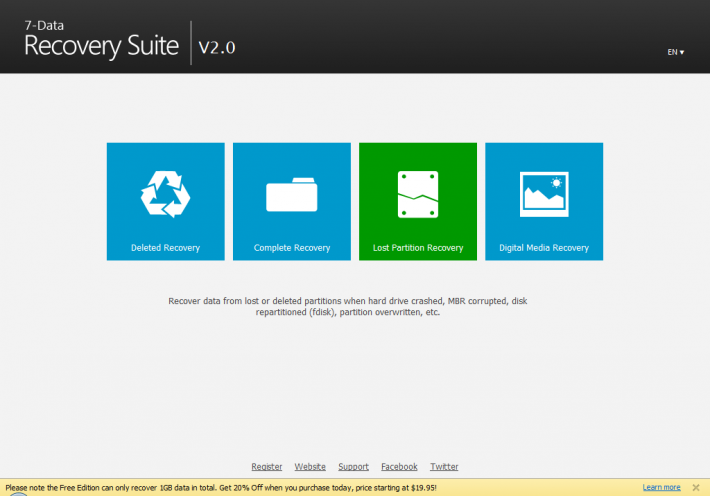Click the V2.0 version label
This screenshot has height=496, width=710.
coord(217,47)
